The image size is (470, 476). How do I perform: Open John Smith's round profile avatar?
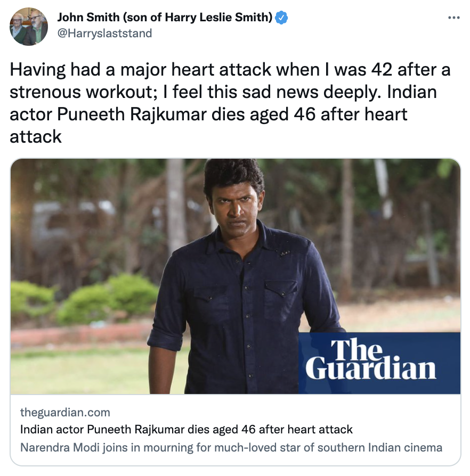click(29, 27)
